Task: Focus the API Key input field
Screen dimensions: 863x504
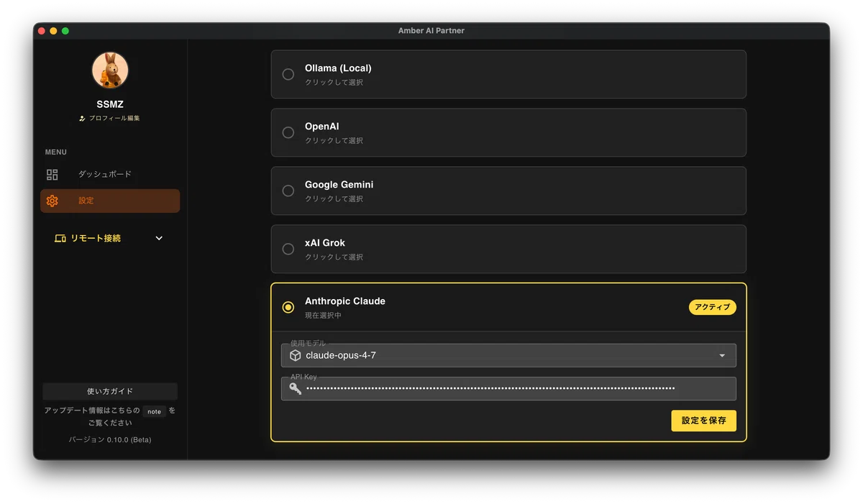Action: 508,388
